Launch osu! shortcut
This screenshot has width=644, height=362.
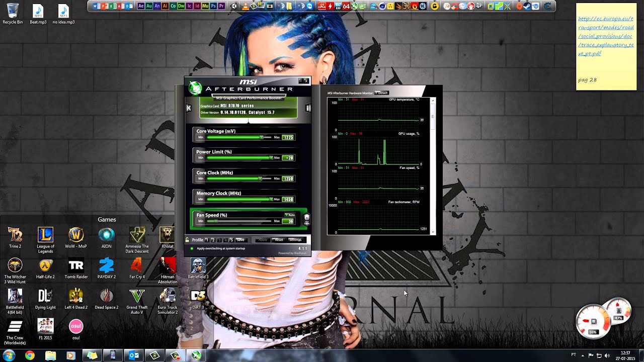[76, 329]
